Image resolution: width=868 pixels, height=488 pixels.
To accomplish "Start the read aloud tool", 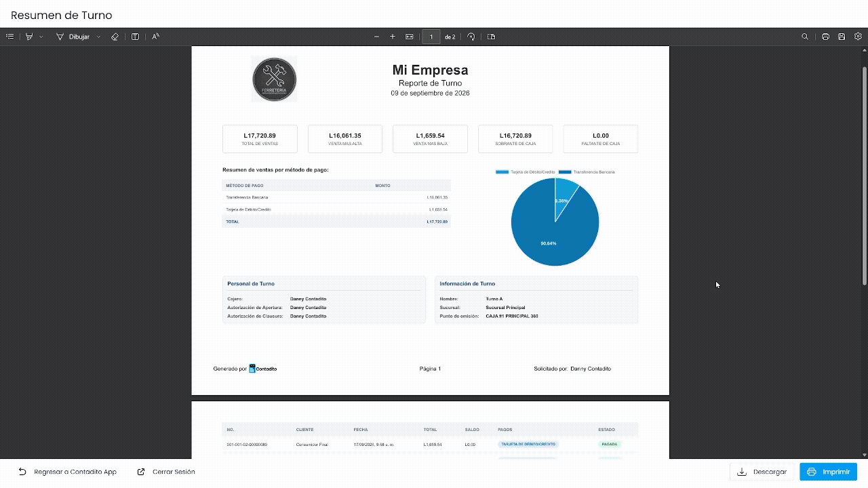I will point(155,37).
